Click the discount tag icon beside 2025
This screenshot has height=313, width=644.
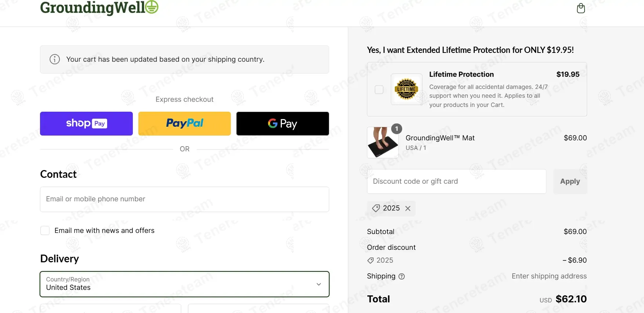click(376, 208)
